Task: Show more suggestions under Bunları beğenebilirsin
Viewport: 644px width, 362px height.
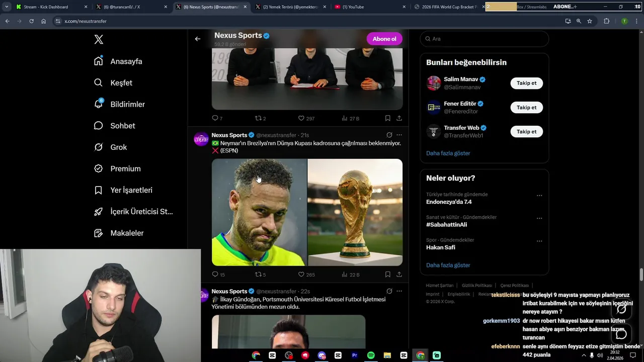Action: coord(448,153)
